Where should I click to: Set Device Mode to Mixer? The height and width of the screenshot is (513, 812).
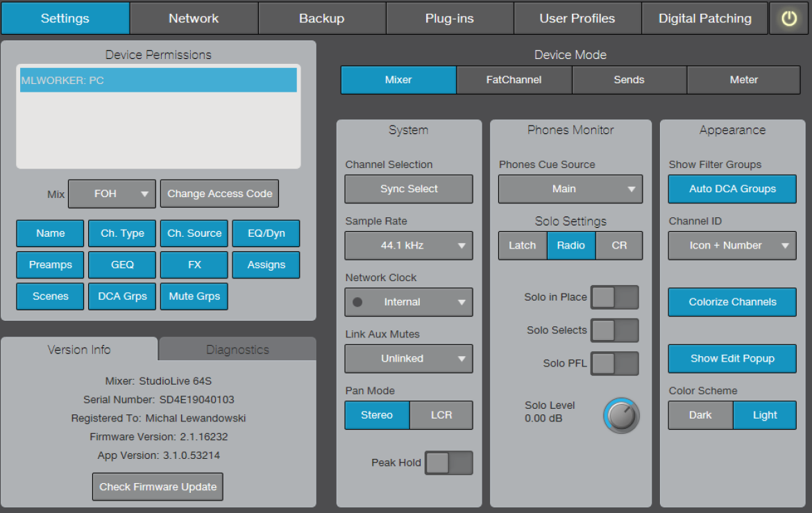(398, 80)
